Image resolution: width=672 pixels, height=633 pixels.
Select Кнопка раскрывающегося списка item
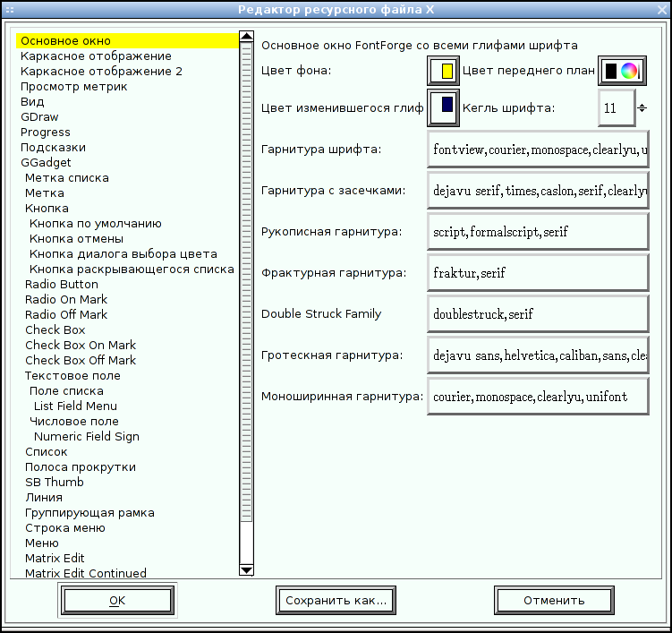click(132, 269)
